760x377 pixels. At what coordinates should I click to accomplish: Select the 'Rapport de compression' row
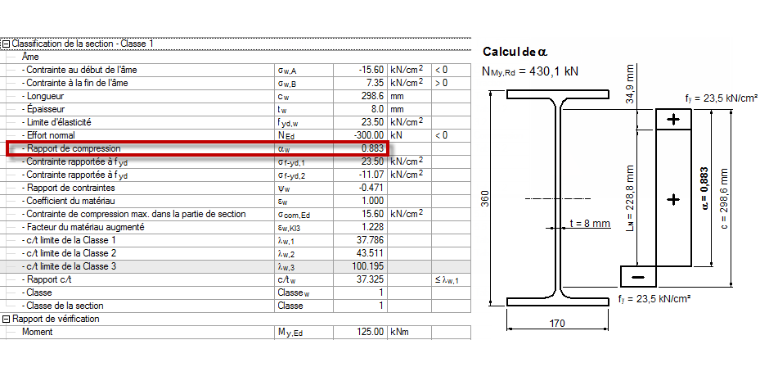236,148
